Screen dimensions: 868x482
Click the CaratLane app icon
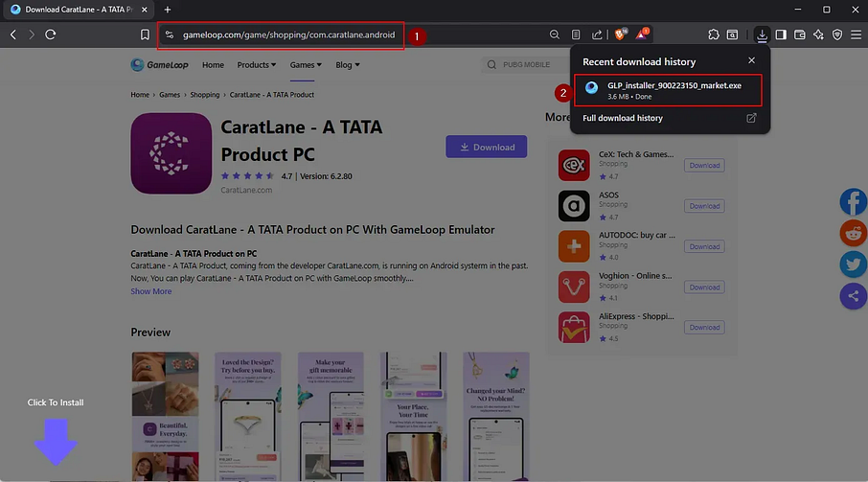pos(171,153)
